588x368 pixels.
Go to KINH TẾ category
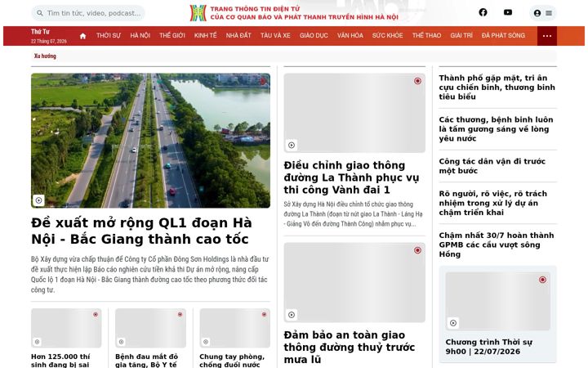coord(205,35)
